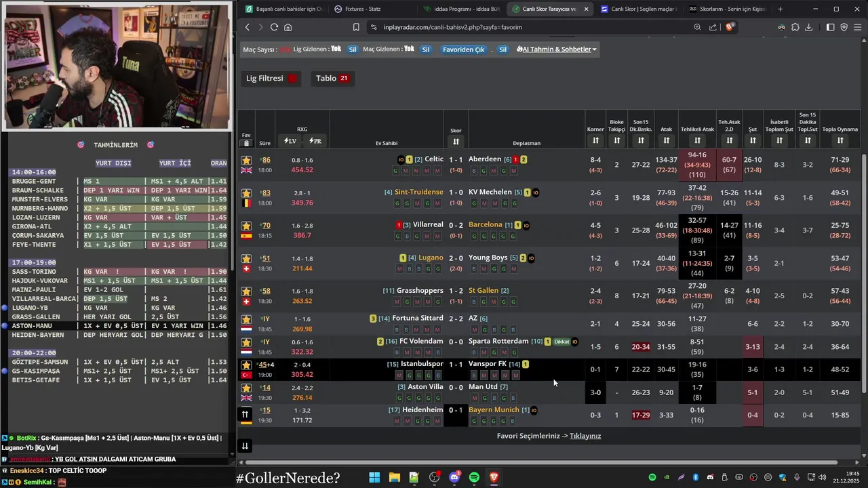868x488 pixels.
Task: Open a new browser tab
Action: tap(780, 9)
